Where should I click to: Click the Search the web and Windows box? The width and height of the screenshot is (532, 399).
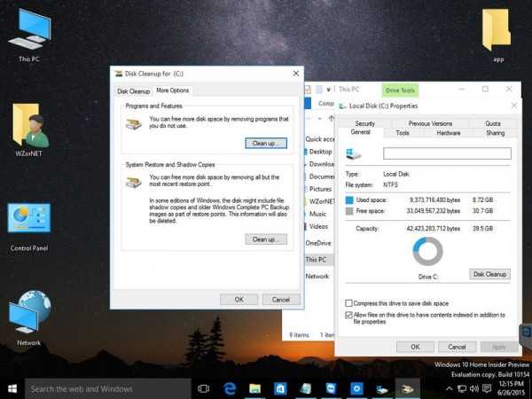point(108,389)
